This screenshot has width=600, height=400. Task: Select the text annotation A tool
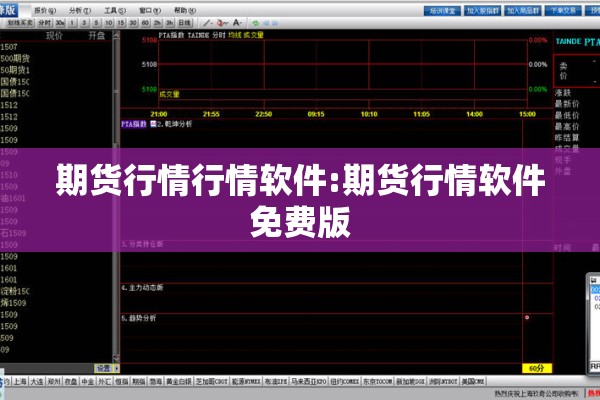pos(237,23)
